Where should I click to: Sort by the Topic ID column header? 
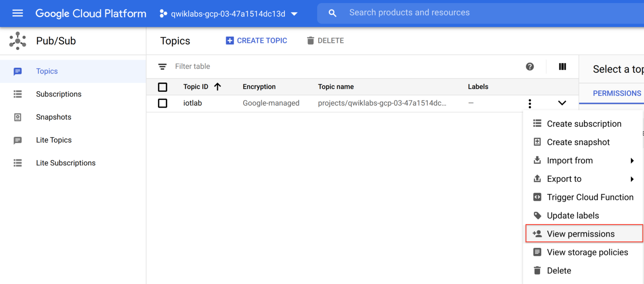click(196, 87)
